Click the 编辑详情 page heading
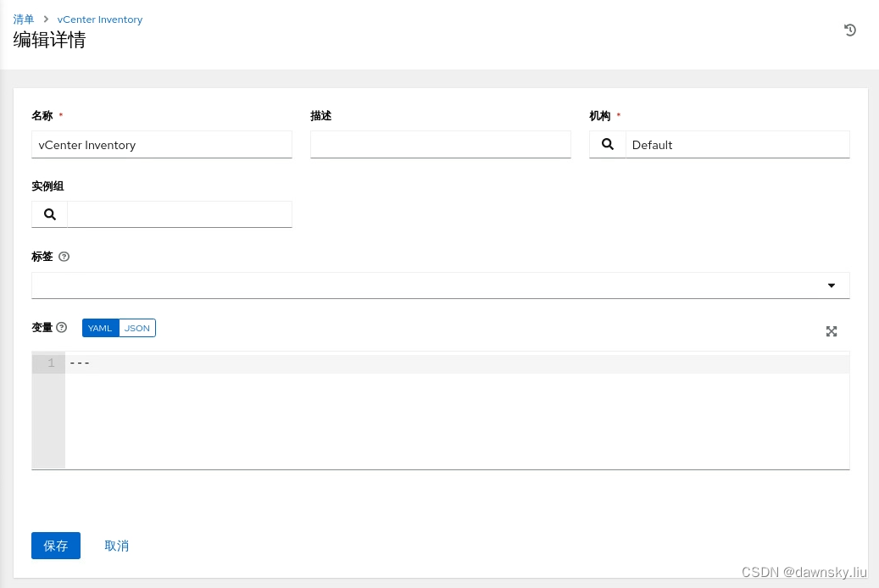Image resolution: width=879 pixels, height=588 pixels. (49, 40)
